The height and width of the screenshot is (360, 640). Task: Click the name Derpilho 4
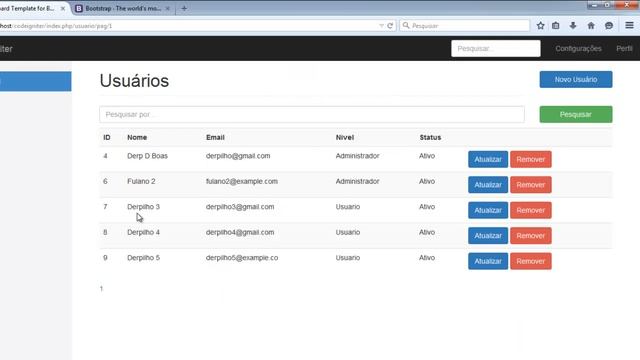coord(143,232)
